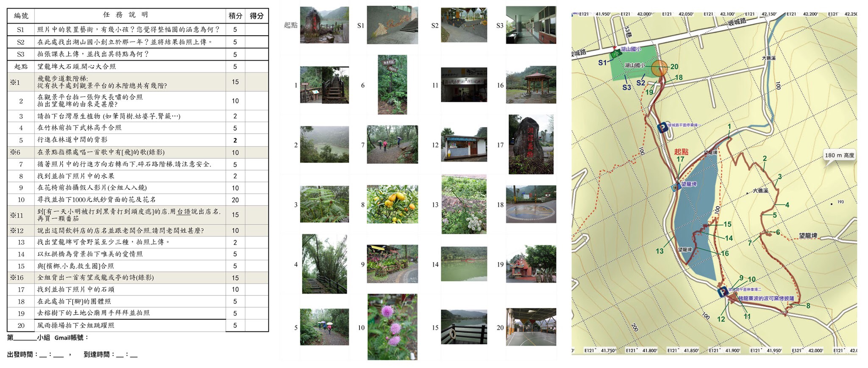The image size is (868, 368).
Task: Select the task row starting 飛龍步道數階梯
Action: pyautogui.click(x=138, y=82)
